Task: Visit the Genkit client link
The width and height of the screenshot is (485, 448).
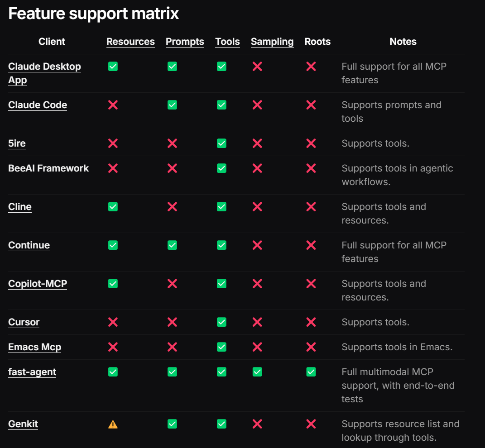Action: pos(23,424)
